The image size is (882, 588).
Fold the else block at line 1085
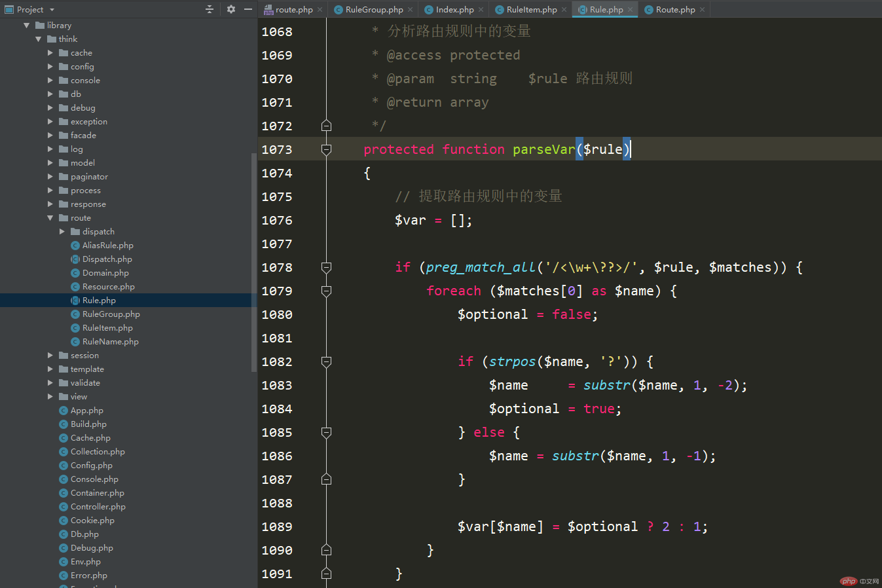[326, 432]
